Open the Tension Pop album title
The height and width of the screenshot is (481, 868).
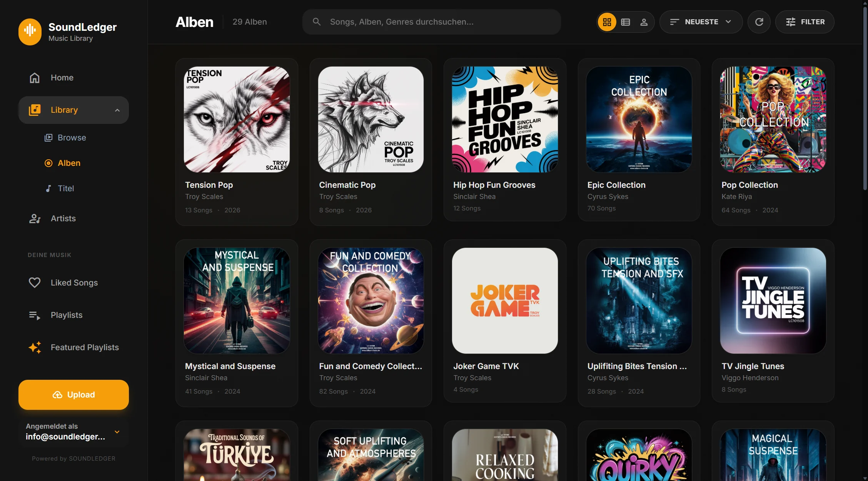pos(209,185)
